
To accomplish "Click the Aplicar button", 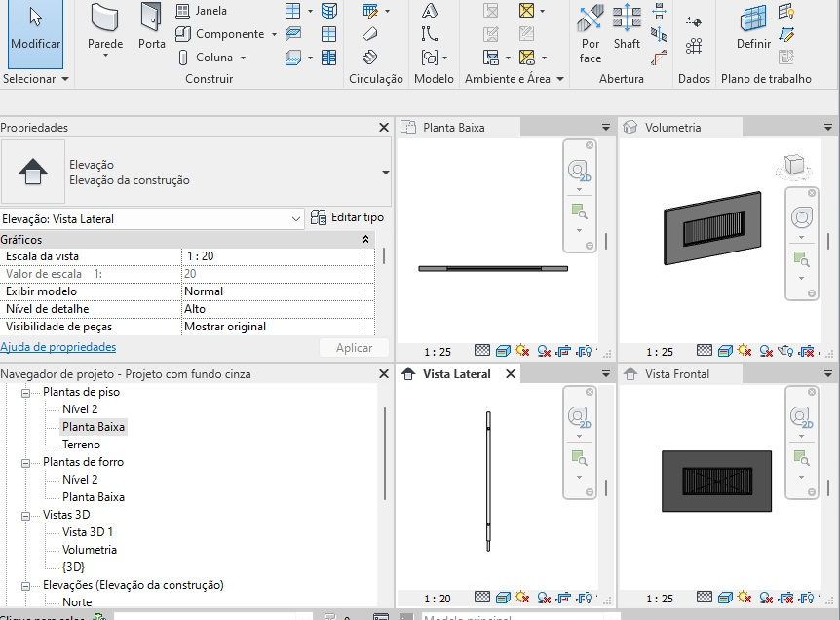I will click(x=354, y=348).
